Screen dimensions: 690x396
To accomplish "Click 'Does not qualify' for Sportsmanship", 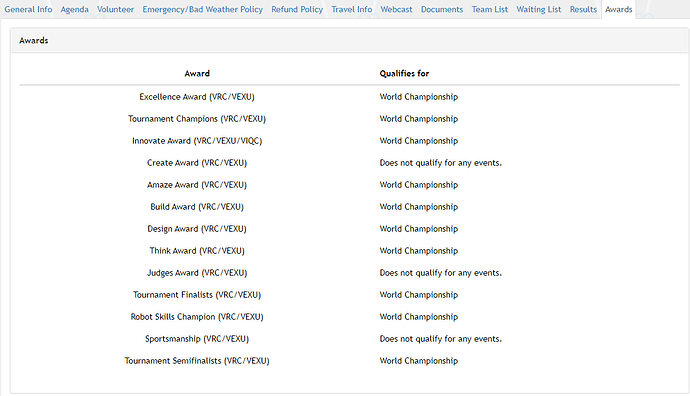I will pos(440,339).
